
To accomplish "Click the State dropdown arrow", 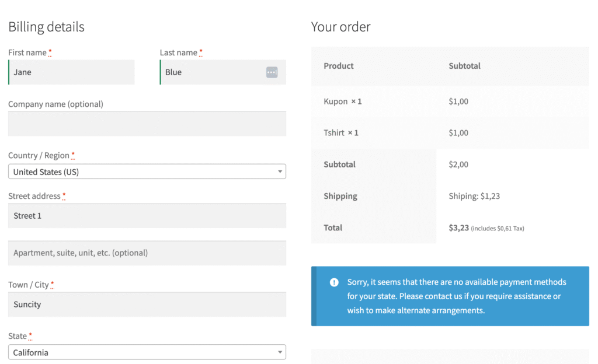I will click(x=280, y=352).
